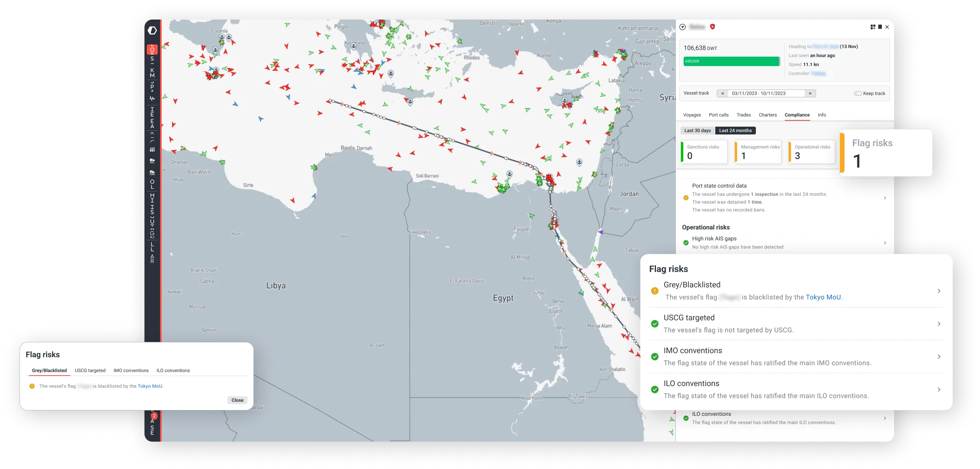Open the Tokyo MoU link in popup
The width and height of the screenshot is (980, 469).
pyautogui.click(x=150, y=386)
